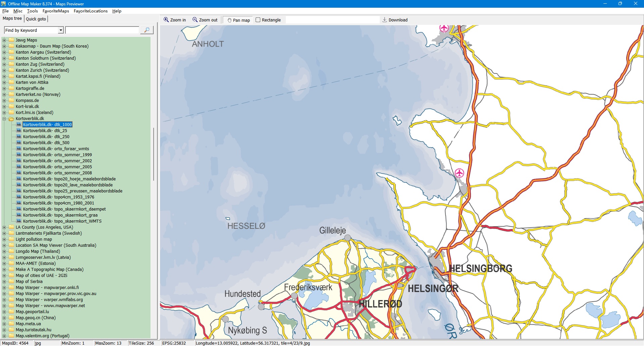
Task: Click the Kortoverblik.dk open folder icon
Action: (11, 119)
